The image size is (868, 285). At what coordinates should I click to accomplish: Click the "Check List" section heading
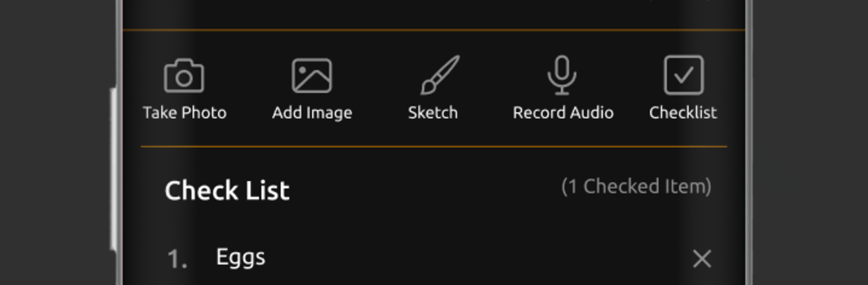(227, 190)
